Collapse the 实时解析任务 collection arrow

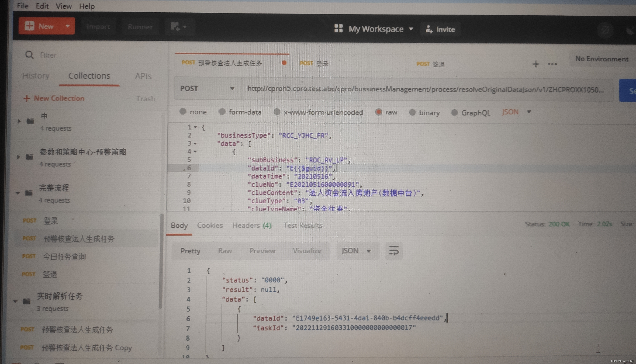15,301
